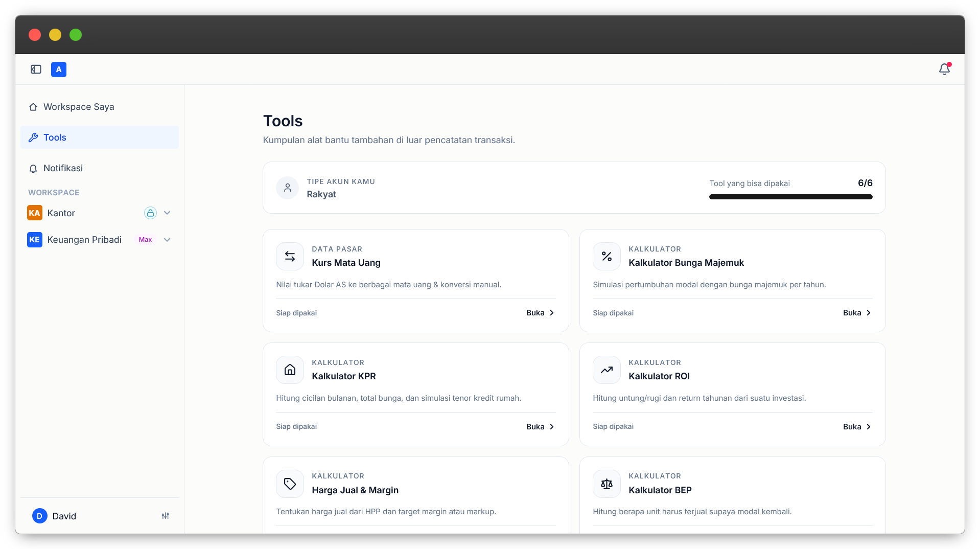Click the KE workspace avatar
The height and width of the screenshot is (549, 980).
35,240
